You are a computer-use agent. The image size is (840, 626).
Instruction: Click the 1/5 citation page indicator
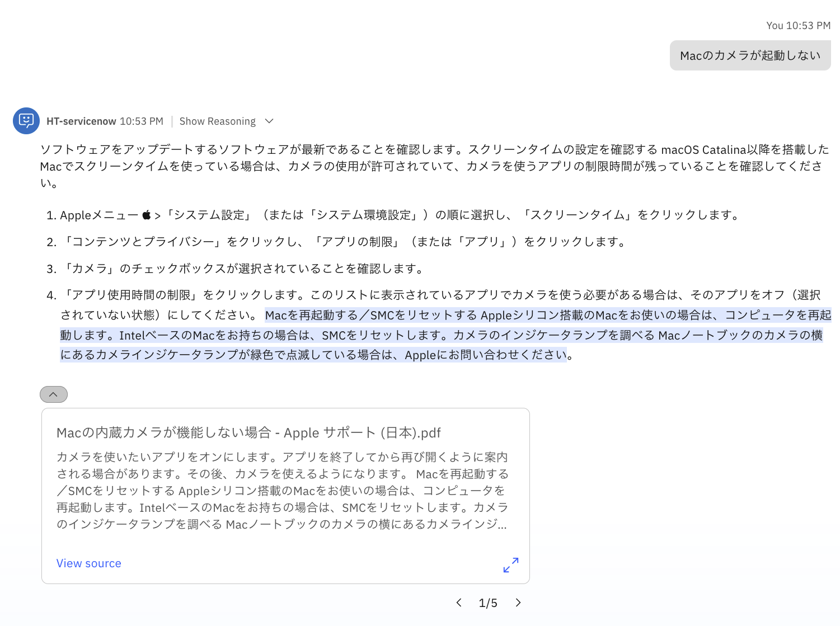click(x=488, y=603)
